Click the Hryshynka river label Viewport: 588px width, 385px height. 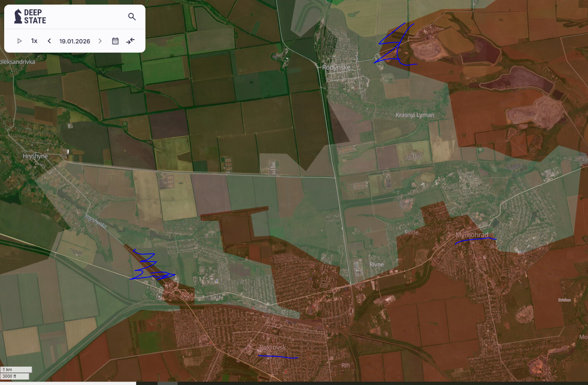click(x=96, y=221)
